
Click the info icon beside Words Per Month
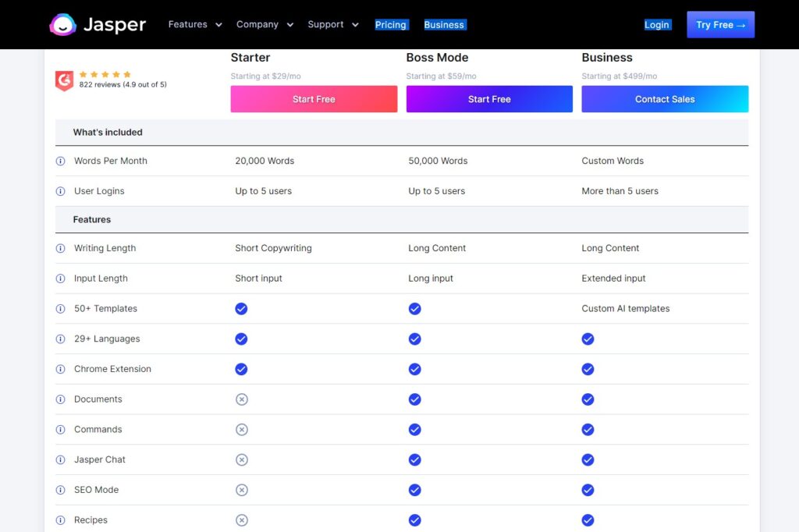coord(61,161)
